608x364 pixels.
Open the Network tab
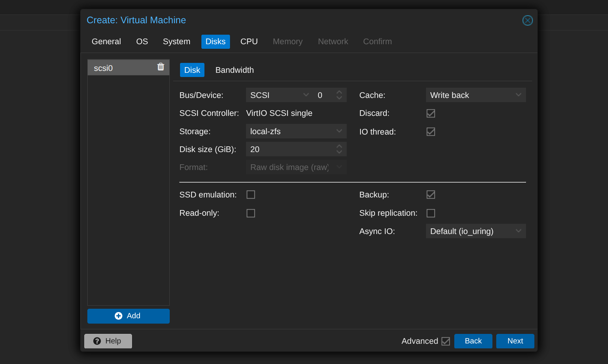tap(333, 42)
